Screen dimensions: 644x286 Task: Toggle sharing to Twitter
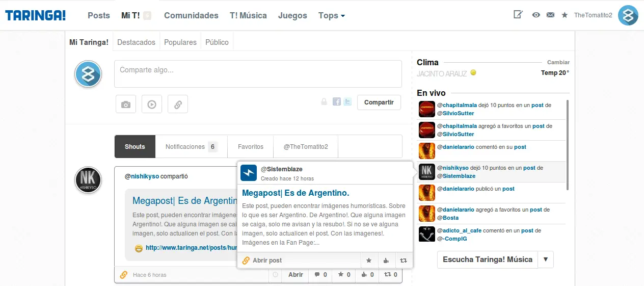(x=347, y=102)
